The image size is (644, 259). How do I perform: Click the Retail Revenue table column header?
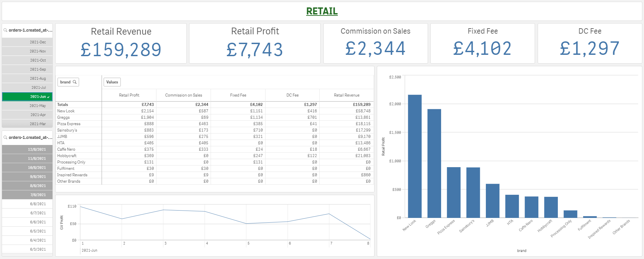[346, 96]
